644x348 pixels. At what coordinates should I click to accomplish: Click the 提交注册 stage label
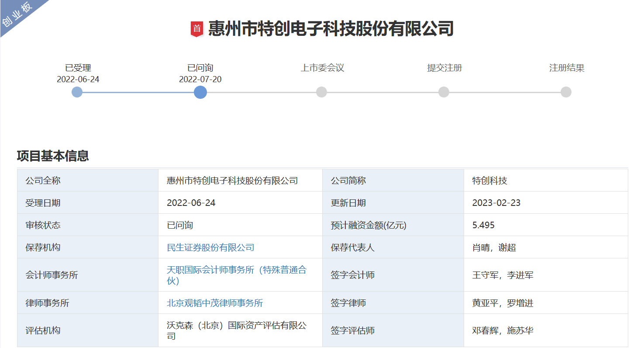pos(444,68)
